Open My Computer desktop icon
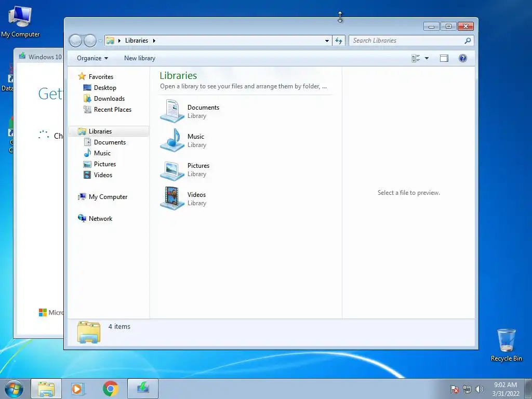The image size is (532, 399). [20, 21]
